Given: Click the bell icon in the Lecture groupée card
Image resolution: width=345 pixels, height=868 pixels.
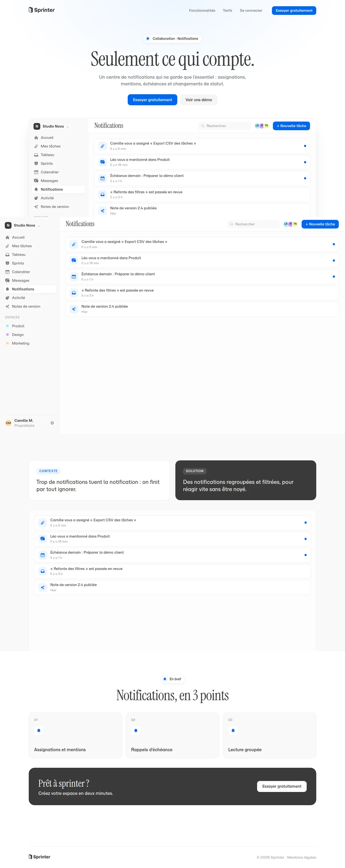Looking at the screenshot, I should 233,730.
